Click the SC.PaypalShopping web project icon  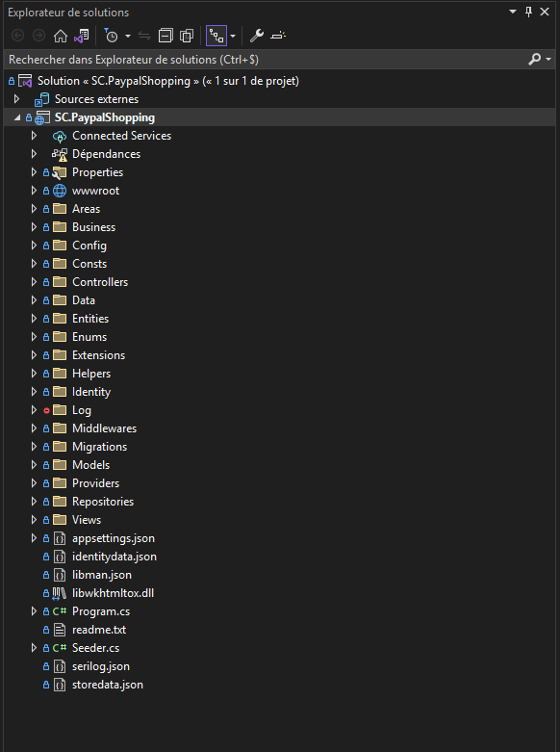[42, 118]
